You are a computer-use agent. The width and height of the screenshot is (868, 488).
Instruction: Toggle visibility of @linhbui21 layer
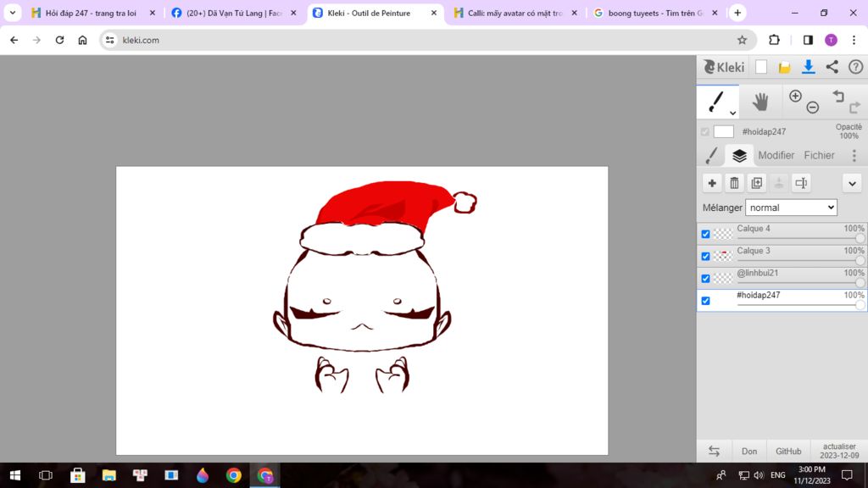(705, 278)
